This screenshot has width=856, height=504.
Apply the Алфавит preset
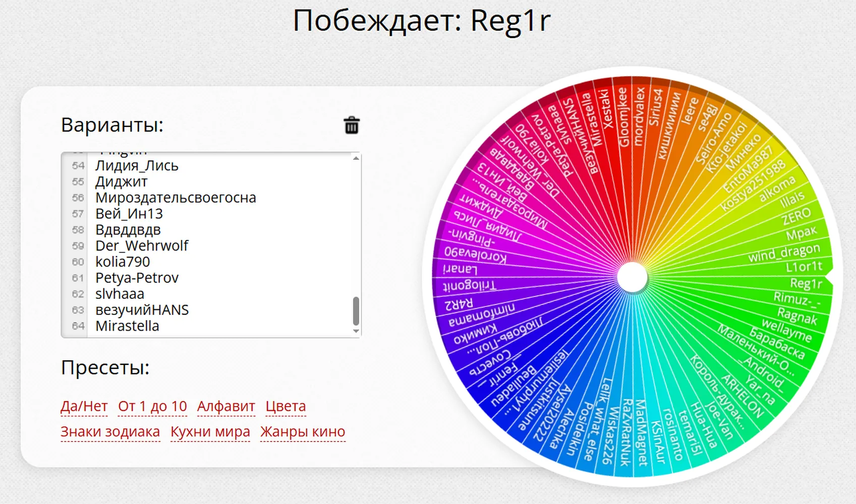(226, 406)
